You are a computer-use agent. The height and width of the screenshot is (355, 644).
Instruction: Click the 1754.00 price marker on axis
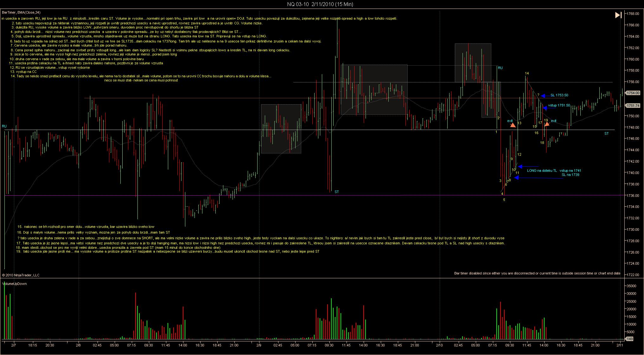point(633,93)
